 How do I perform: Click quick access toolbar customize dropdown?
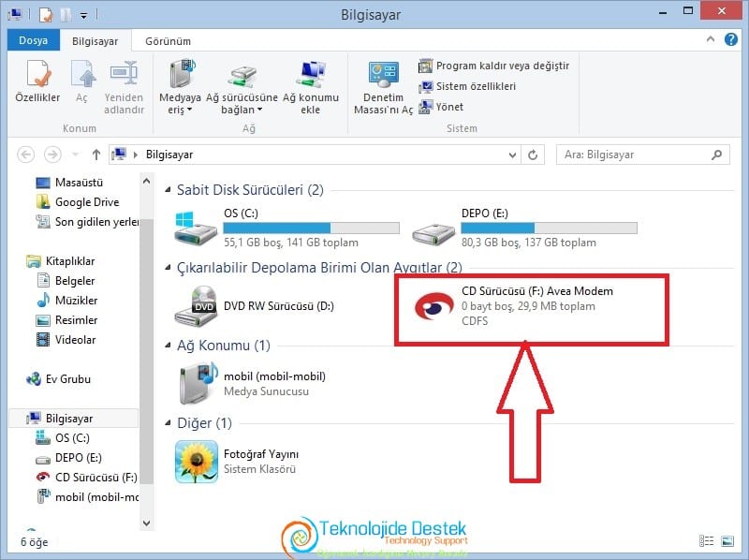coord(83,16)
